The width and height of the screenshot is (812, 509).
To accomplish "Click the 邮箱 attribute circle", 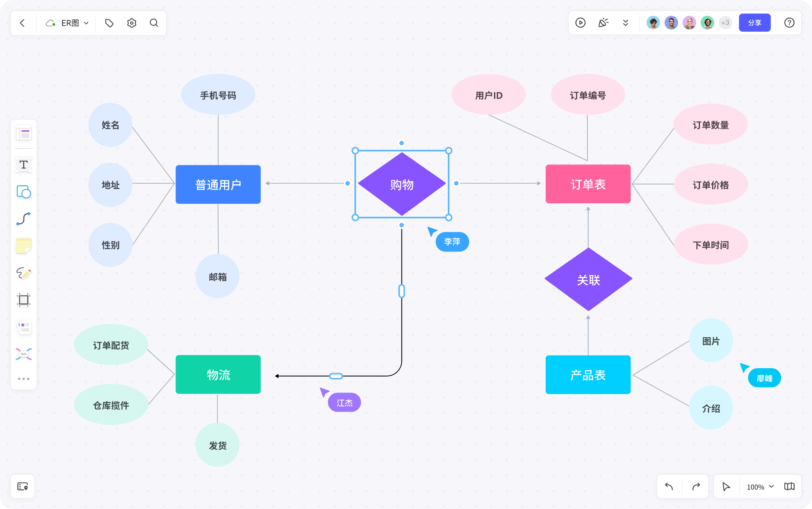I will click(x=218, y=276).
